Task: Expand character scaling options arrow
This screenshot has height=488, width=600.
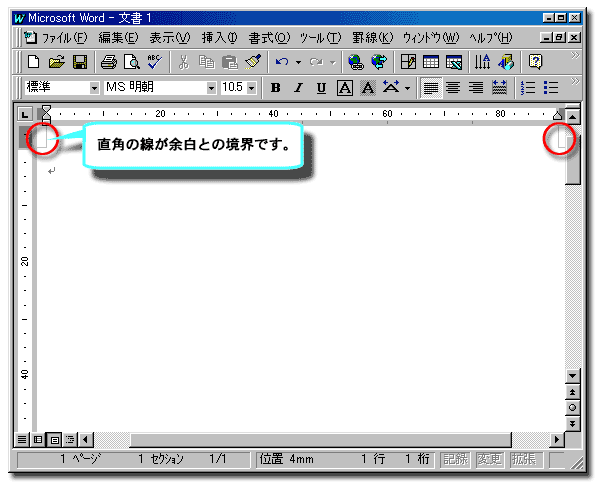Action: point(408,88)
